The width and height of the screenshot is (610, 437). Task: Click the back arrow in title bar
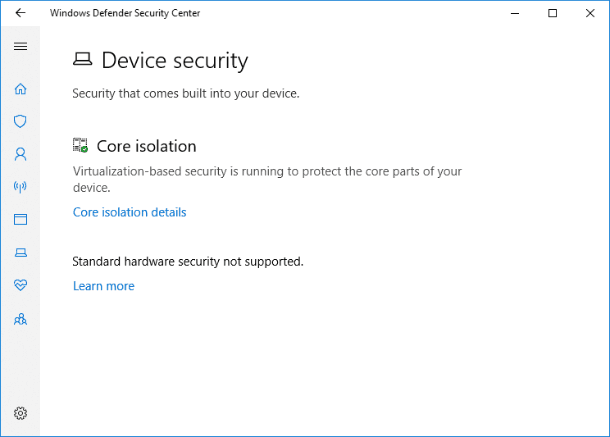tap(20, 13)
